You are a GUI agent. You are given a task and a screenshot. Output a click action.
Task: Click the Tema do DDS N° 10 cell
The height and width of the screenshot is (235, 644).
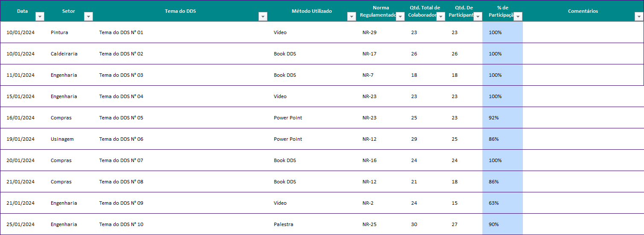click(x=121, y=224)
